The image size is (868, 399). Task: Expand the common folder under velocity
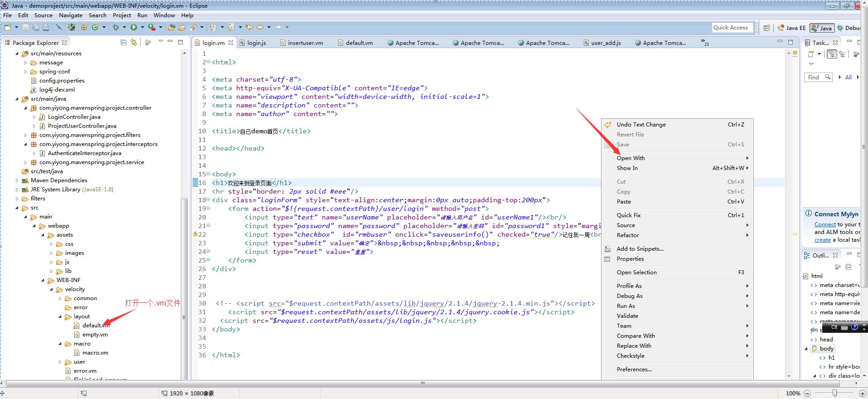60,298
